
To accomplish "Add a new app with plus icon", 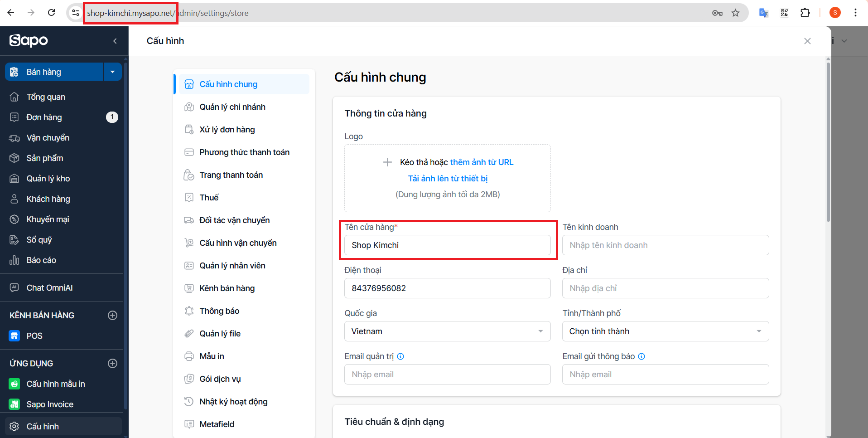I will click(113, 363).
